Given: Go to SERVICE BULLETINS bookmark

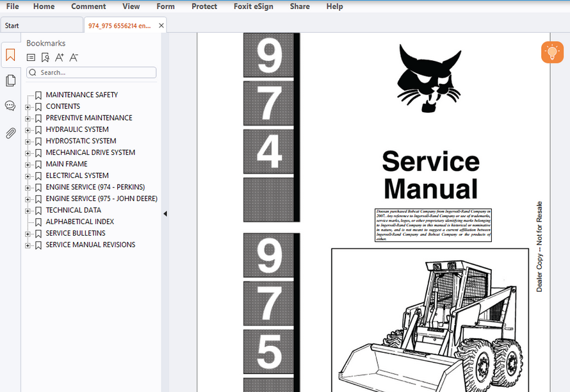Looking at the screenshot, I should (76, 233).
